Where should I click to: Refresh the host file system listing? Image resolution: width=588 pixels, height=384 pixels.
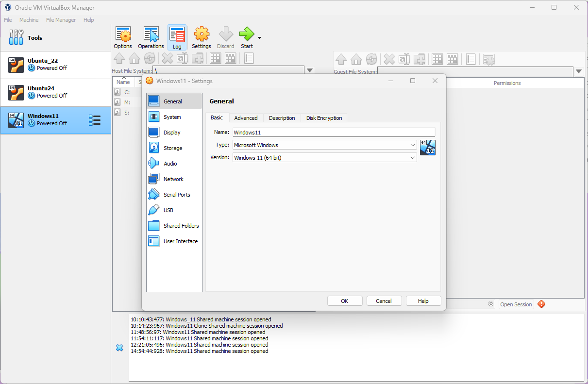tap(150, 59)
